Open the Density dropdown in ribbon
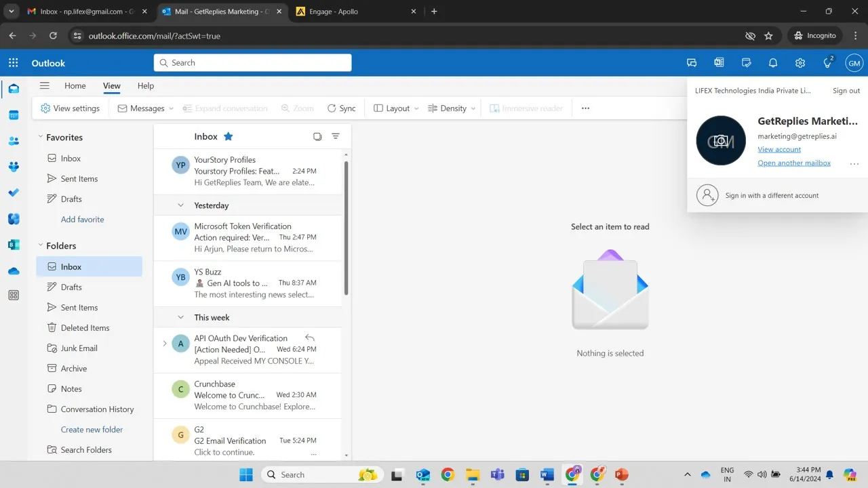This screenshot has width=868, height=488. pyautogui.click(x=452, y=108)
